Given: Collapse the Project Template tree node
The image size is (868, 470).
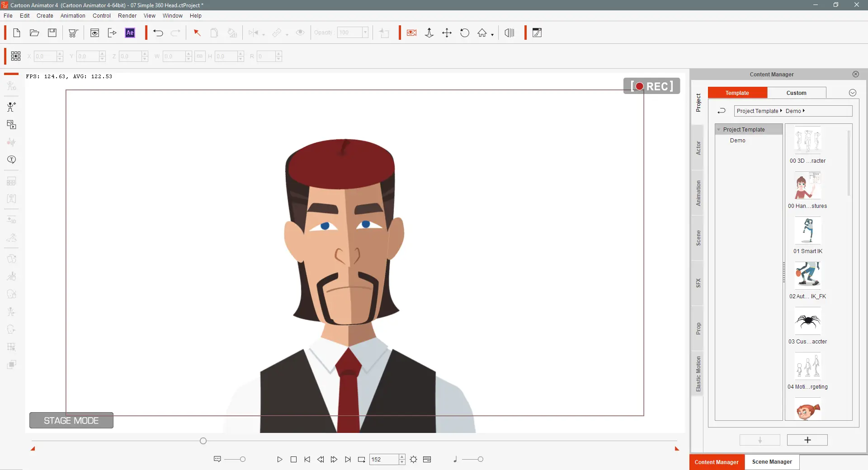Looking at the screenshot, I should tap(719, 130).
